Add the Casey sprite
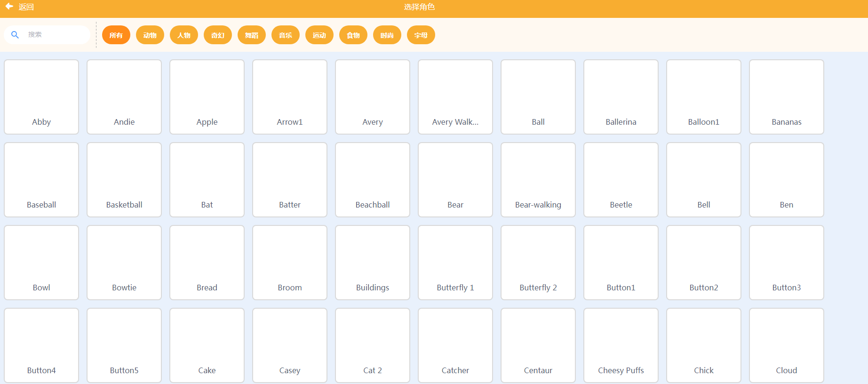 tap(290, 345)
